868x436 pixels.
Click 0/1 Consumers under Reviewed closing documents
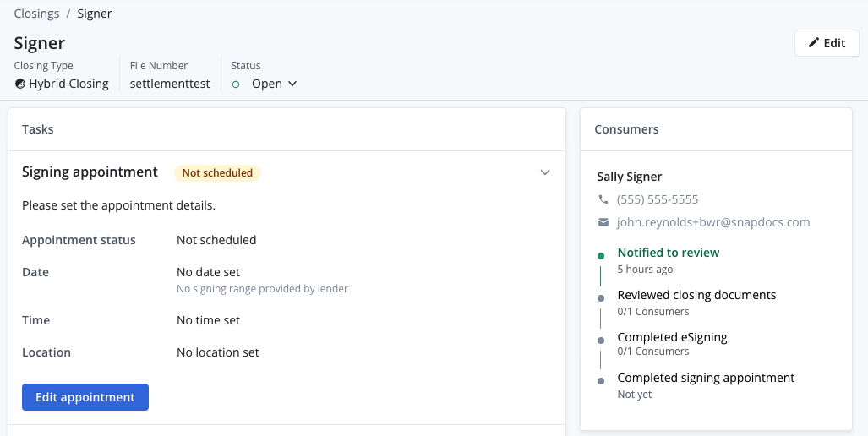653,312
